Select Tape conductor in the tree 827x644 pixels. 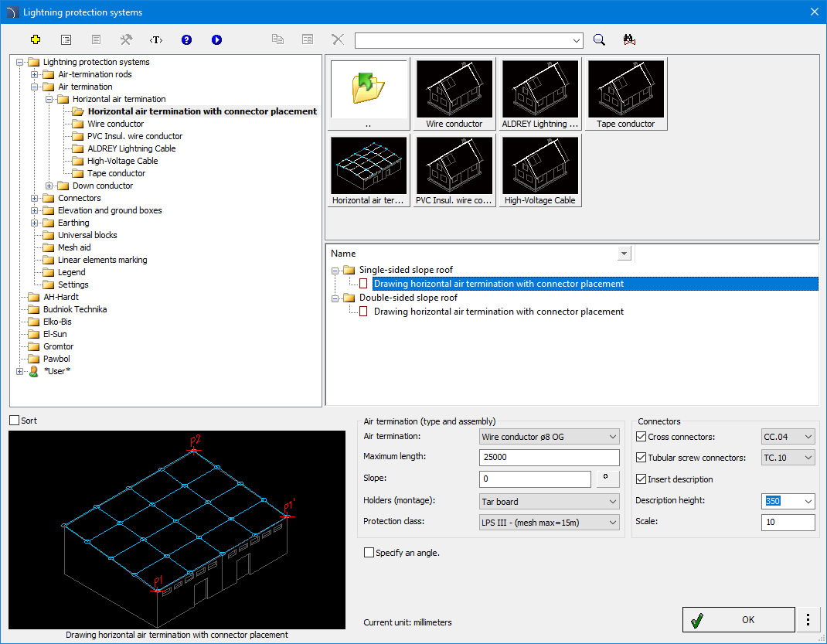(116, 173)
